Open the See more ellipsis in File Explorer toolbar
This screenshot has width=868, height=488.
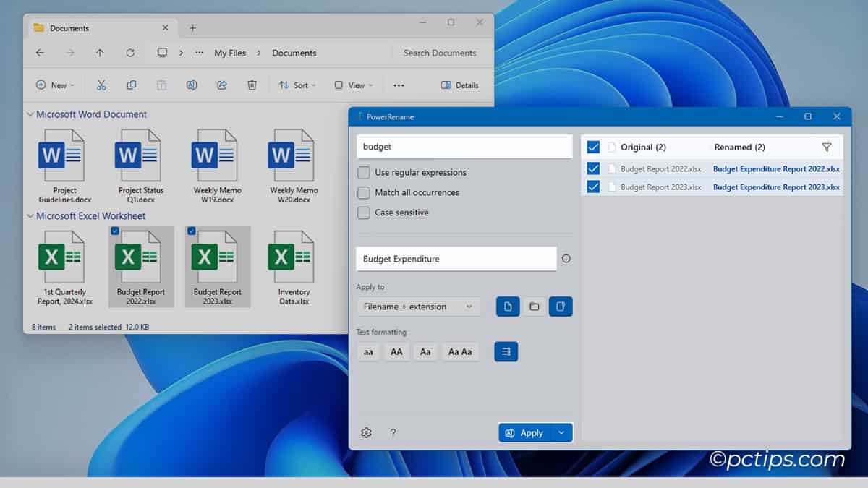click(x=399, y=85)
